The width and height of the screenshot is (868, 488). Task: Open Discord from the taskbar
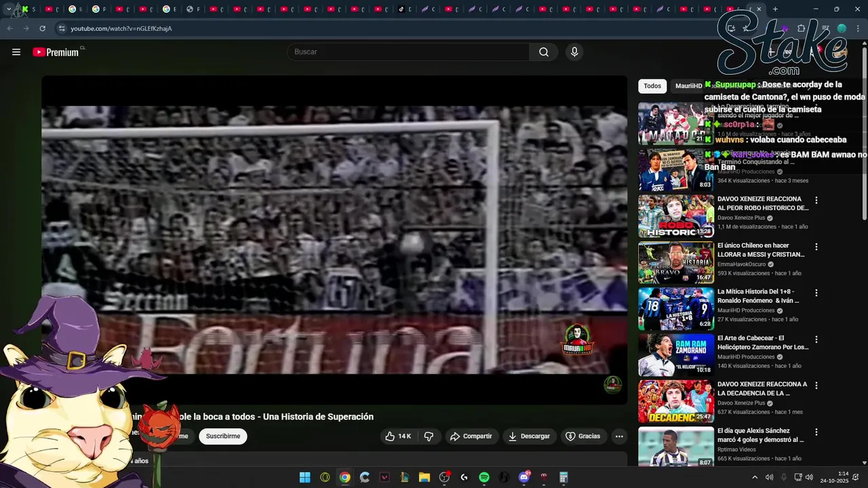[524, 477]
